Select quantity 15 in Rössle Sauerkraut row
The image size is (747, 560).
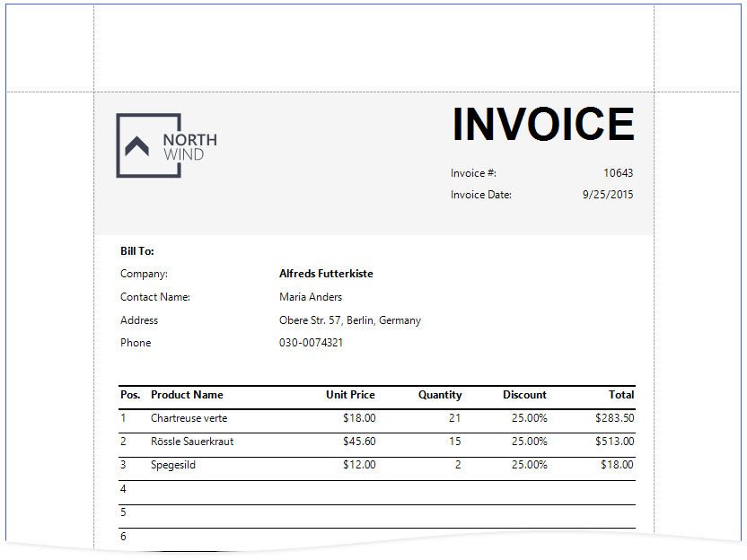click(455, 442)
